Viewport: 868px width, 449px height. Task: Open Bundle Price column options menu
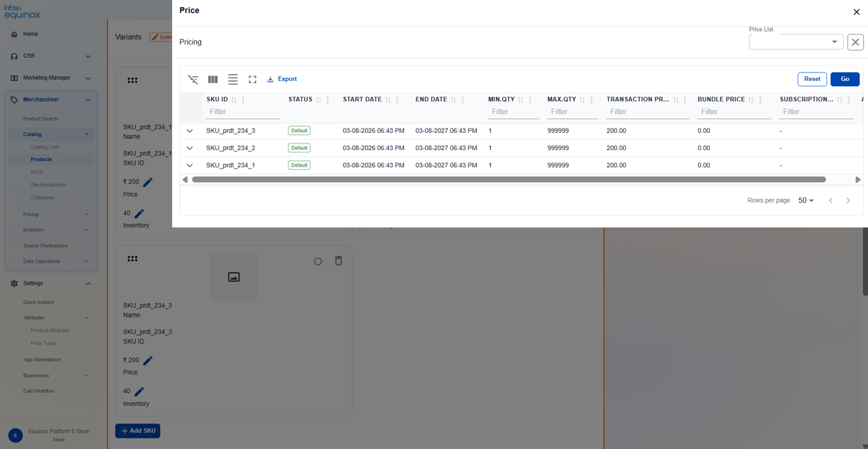(760, 100)
